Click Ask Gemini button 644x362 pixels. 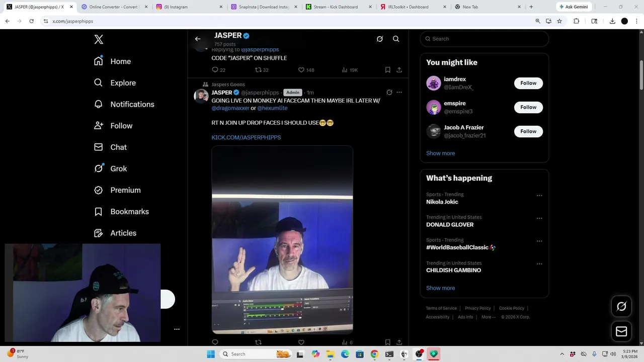coord(573,7)
